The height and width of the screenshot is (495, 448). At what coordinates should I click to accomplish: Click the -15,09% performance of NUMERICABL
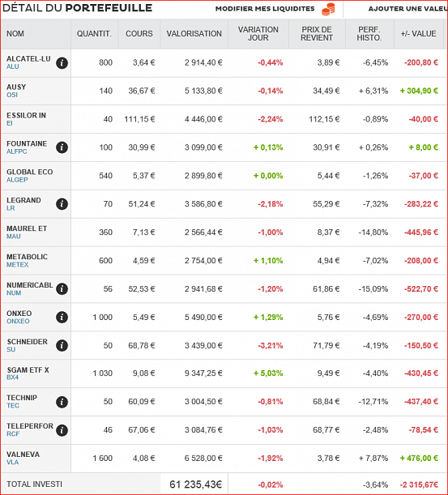[x=373, y=289]
